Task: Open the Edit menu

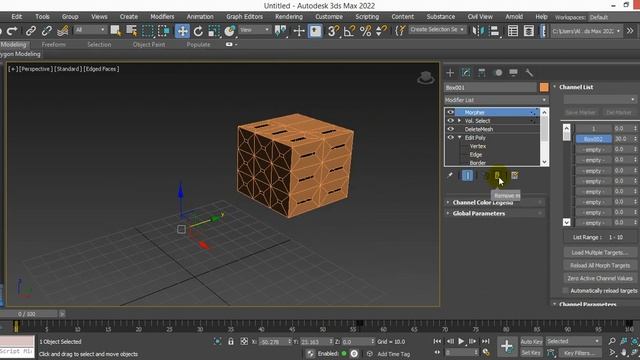Action: point(17,17)
